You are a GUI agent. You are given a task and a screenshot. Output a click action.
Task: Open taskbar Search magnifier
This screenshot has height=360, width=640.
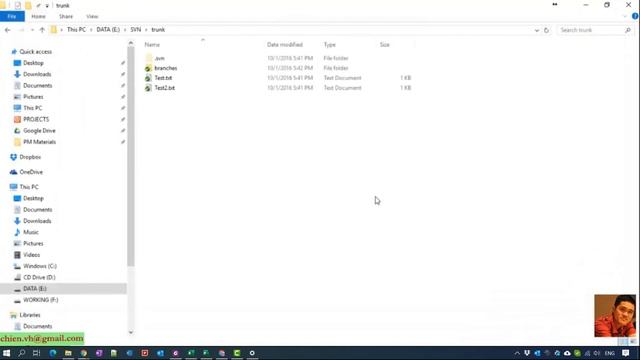pos(22,353)
